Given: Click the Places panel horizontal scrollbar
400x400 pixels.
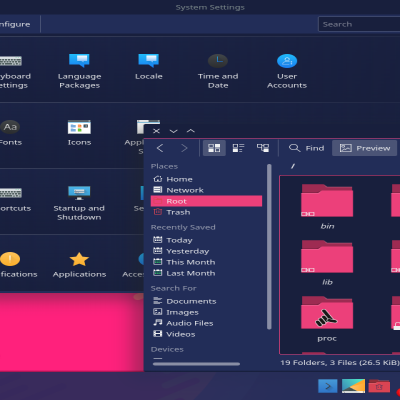Looking at the screenshot, I should [196, 364].
